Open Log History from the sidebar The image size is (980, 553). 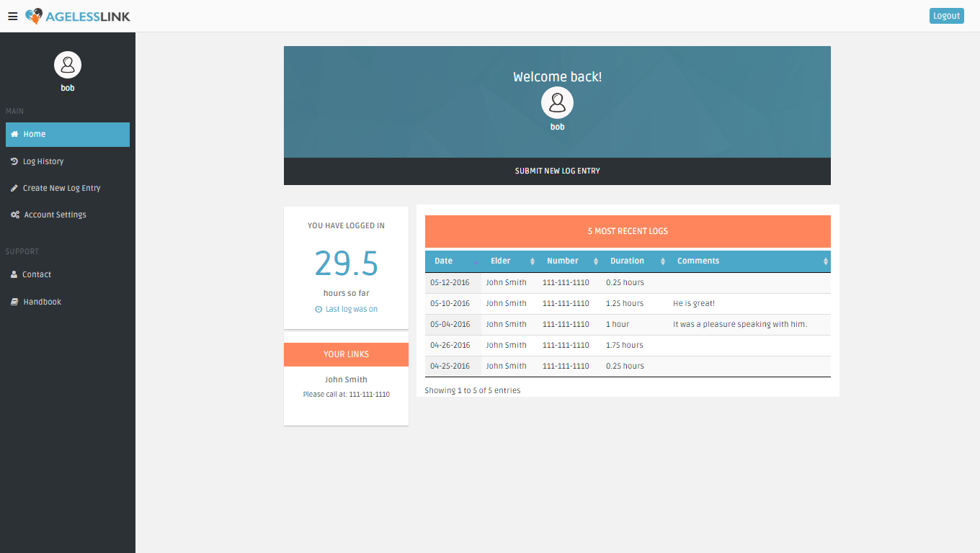(x=43, y=161)
